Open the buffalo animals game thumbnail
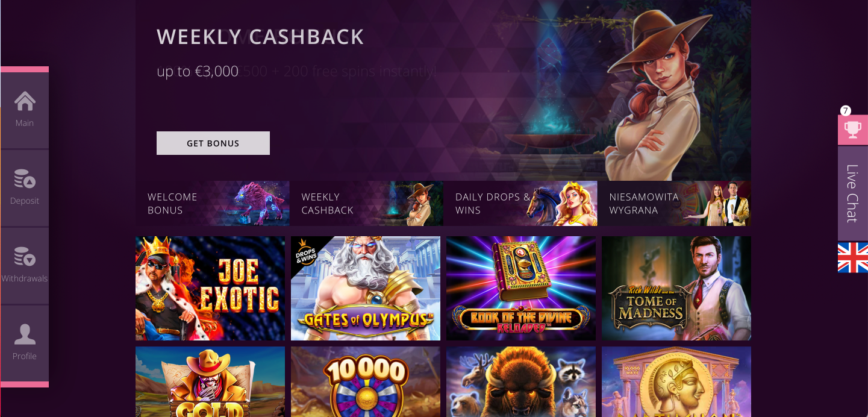 (521, 382)
